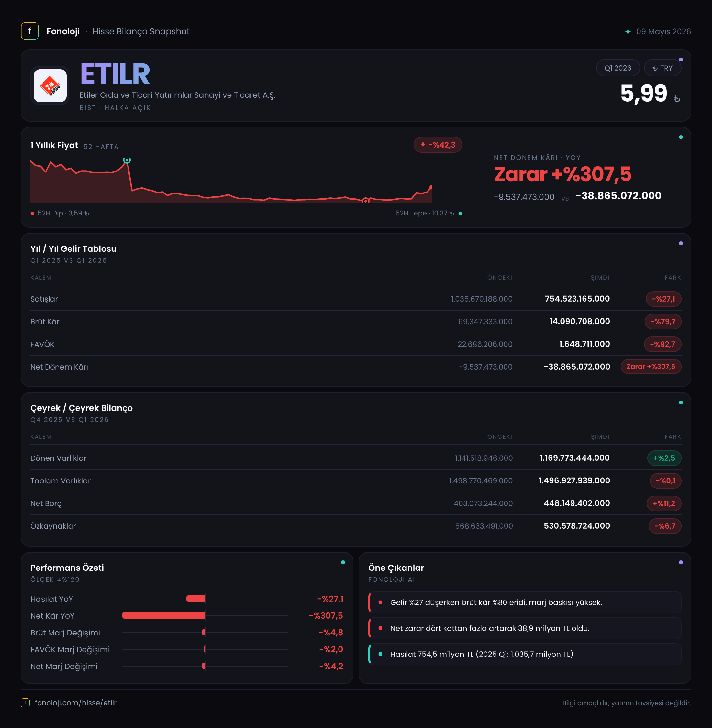712x728 pixels.
Task: Click the Brüt Kâr previous value 69.347.333.000
Action: (485, 322)
